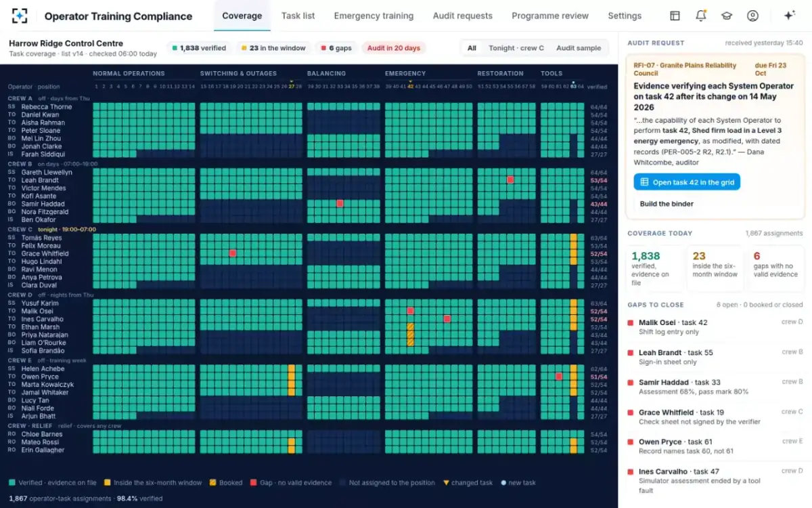This screenshot has width=812, height=508.
Task: Open the notifications bell
Action: 700,16
